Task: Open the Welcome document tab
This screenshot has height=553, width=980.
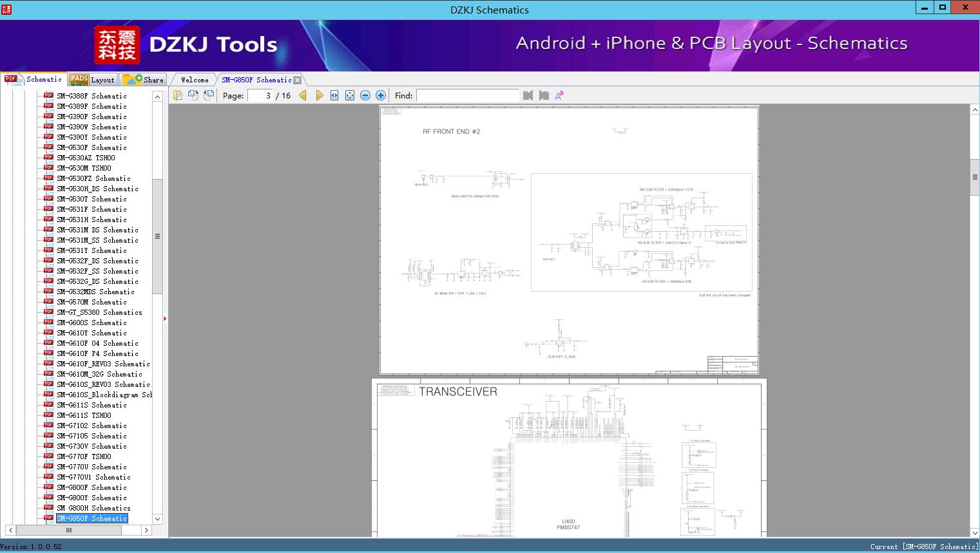Action: (195, 80)
